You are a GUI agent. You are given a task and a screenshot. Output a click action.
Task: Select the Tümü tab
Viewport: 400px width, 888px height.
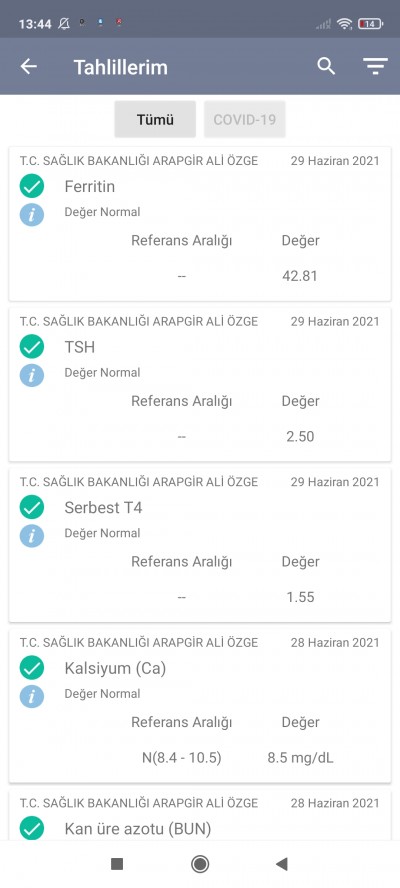[x=155, y=119]
